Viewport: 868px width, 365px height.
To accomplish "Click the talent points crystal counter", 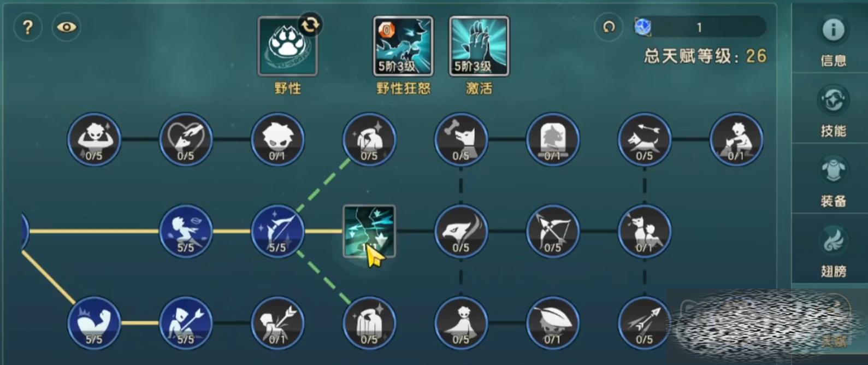I will click(x=699, y=27).
